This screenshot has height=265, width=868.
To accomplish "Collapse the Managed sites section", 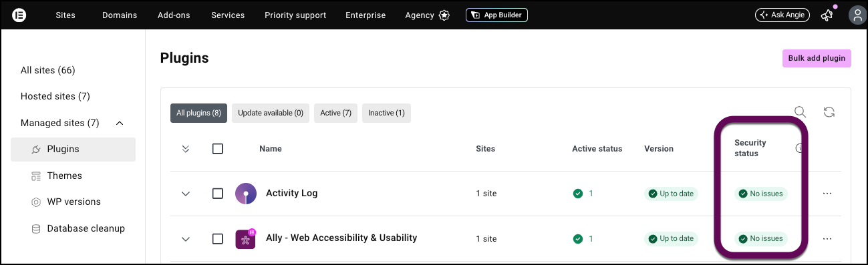I will point(120,123).
